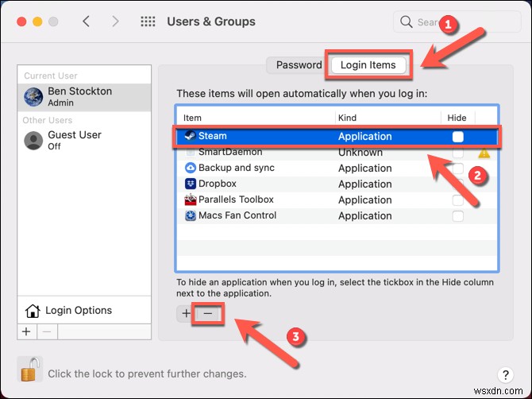Select the Backup and sync row
Screen dimensions: 532x399
[337, 168]
